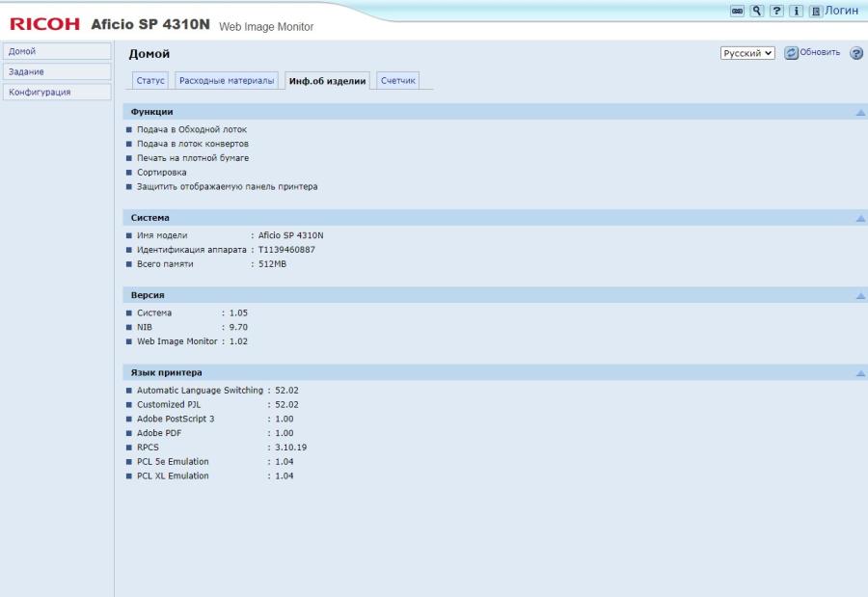Click the RICOH logo

coord(44,24)
